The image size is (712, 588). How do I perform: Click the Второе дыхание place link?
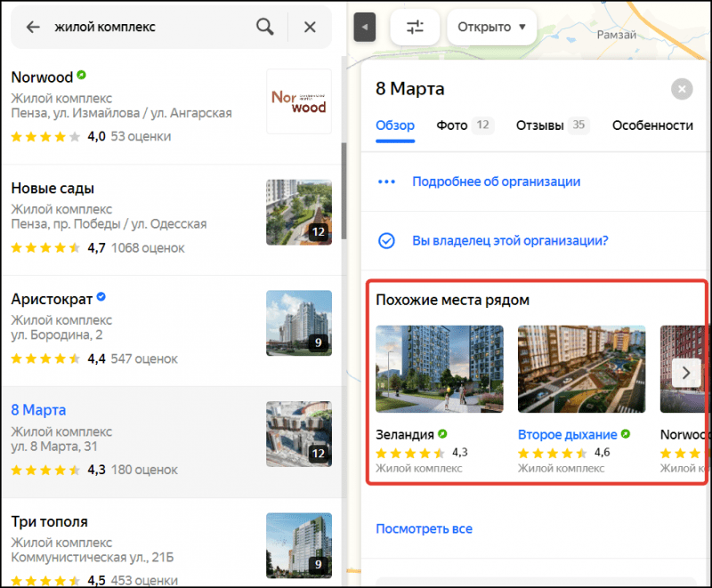click(567, 435)
